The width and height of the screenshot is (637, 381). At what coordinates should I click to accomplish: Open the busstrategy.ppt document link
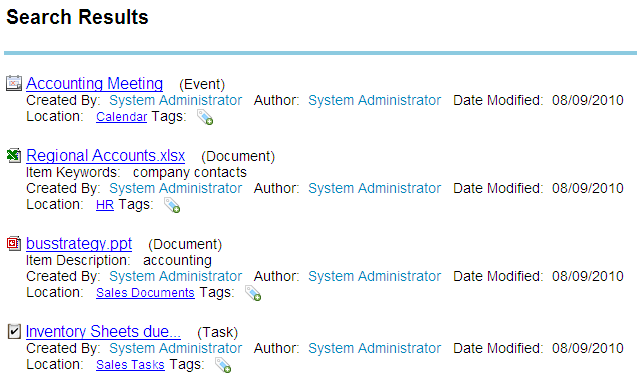tap(79, 244)
